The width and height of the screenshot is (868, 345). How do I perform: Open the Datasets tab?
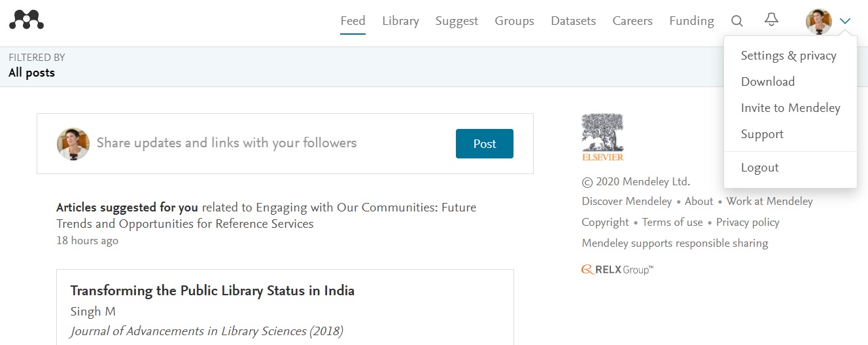tap(573, 21)
